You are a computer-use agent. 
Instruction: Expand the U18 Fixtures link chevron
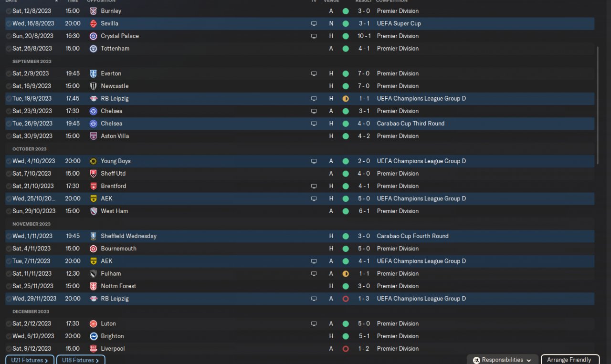pos(97,360)
